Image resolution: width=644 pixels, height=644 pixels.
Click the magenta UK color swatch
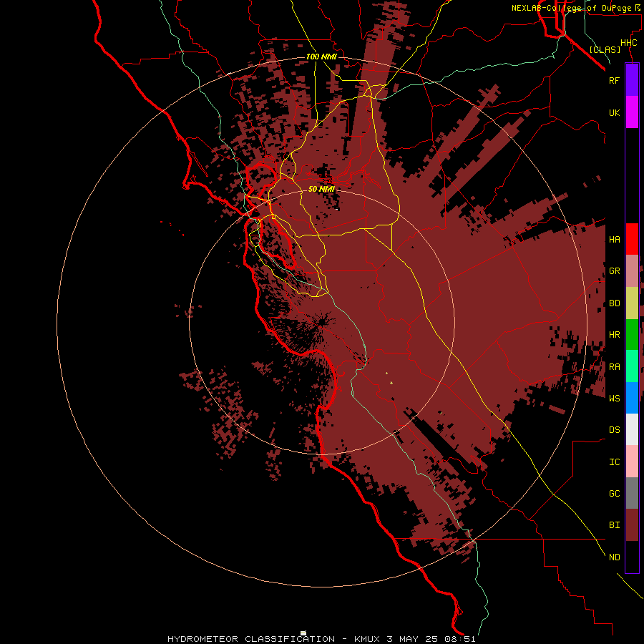point(632,112)
